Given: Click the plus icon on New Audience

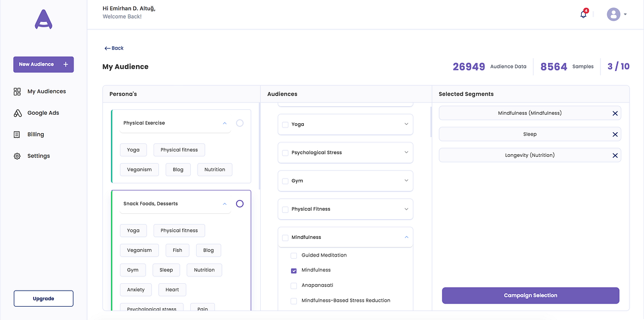Looking at the screenshot, I should (x=66, y=65).
